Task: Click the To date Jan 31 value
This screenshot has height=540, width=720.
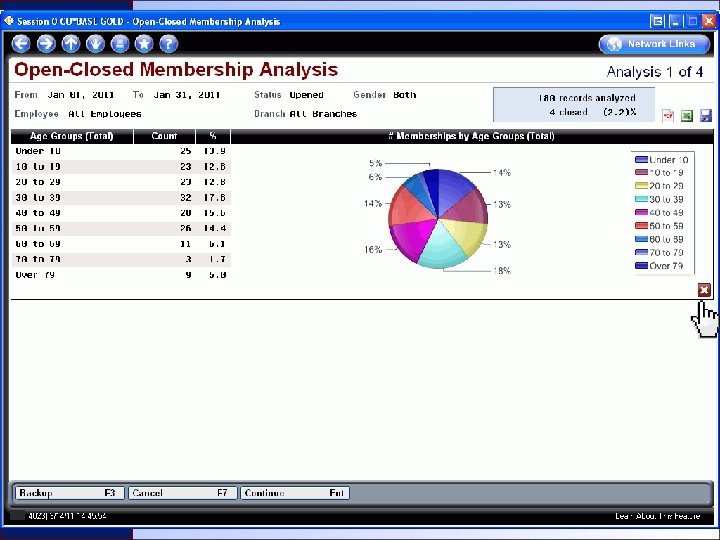Action: (186, 95)
